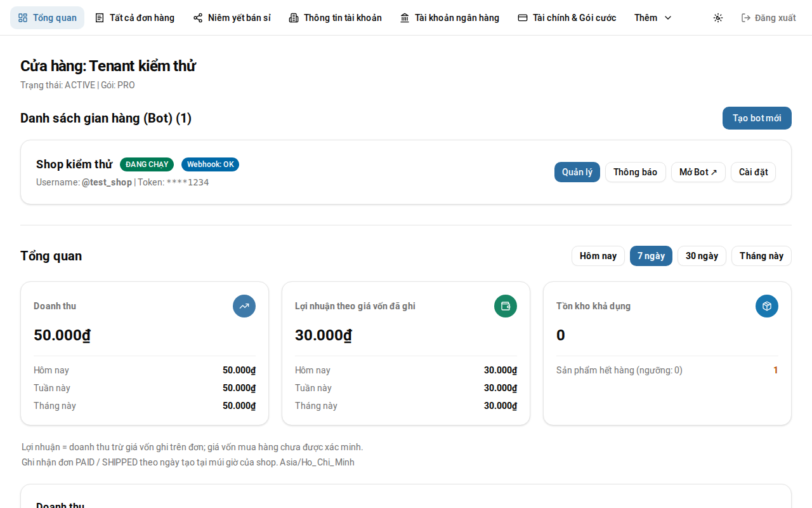The height and width of the screenshot is (508, 812).
Task: Open Niêm yết bán sỉ page
Action: (x=232, y=18)
